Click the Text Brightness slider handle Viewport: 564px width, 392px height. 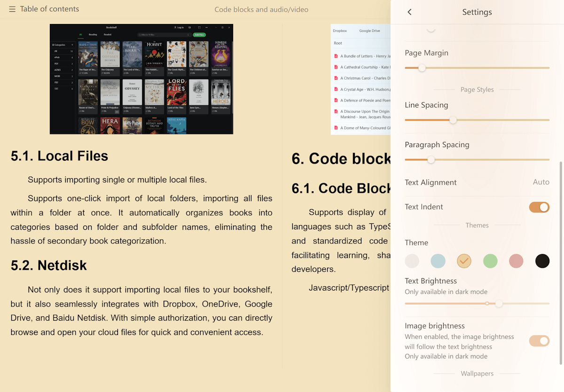[499, 304]
